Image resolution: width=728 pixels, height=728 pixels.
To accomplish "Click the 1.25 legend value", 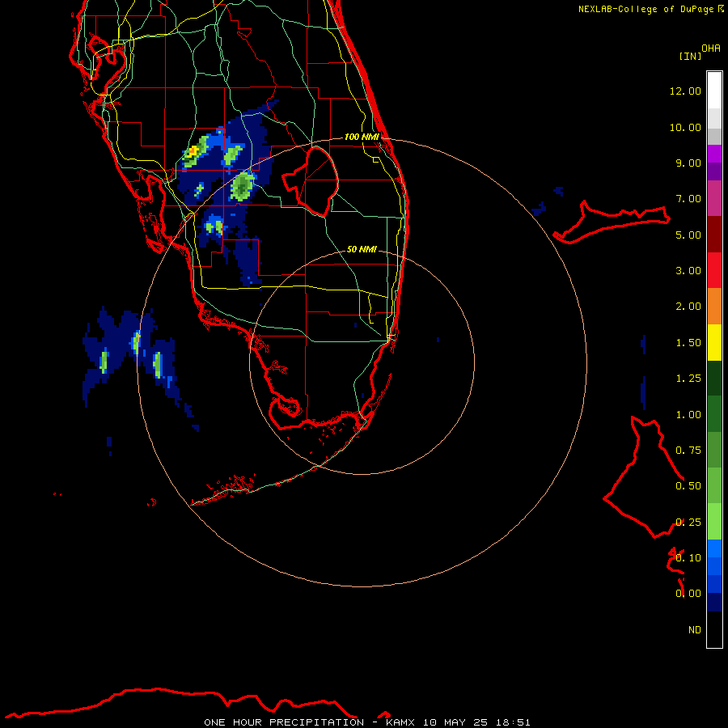I will click(688, 379).
